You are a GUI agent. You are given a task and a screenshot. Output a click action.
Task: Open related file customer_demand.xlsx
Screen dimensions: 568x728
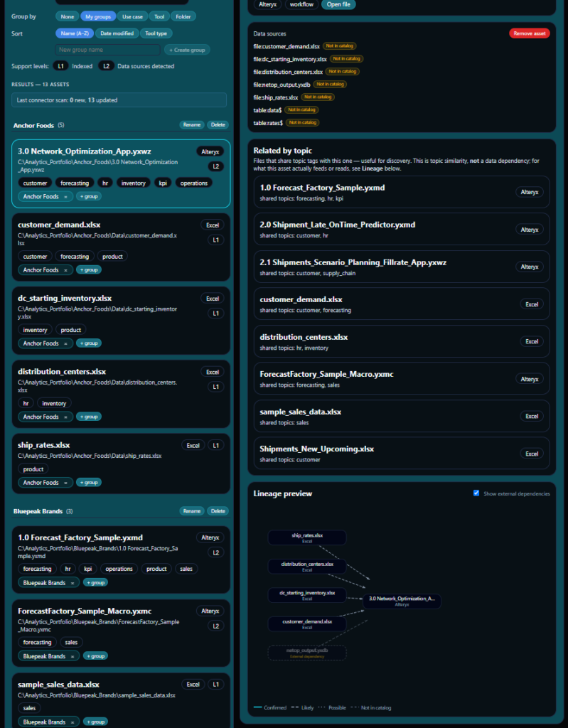click(402, 304)
